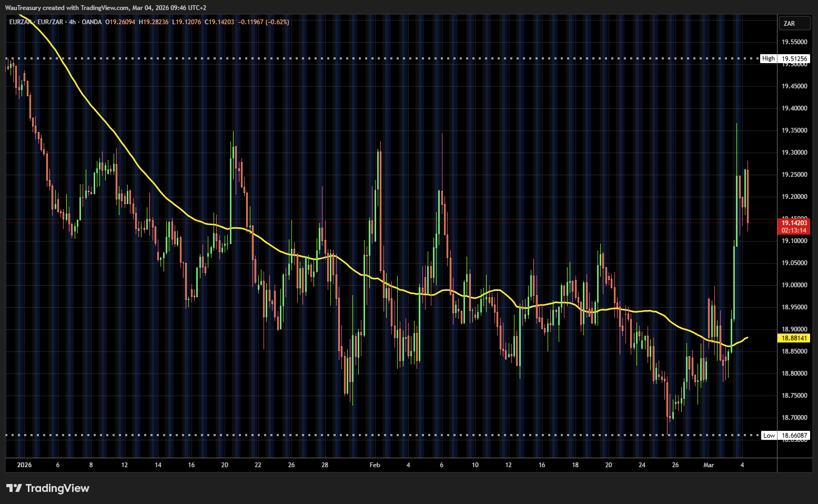Click the 19.35000 price axis label

[794, 130]
